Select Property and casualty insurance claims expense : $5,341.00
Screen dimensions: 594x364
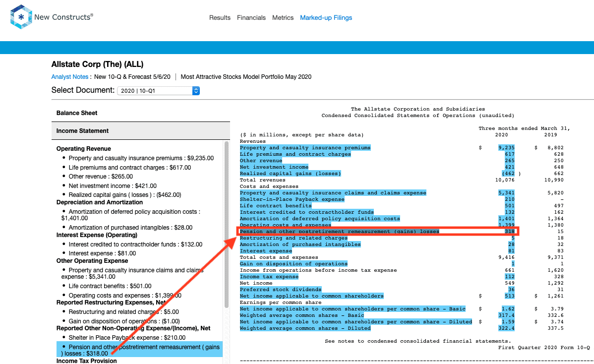132,273
